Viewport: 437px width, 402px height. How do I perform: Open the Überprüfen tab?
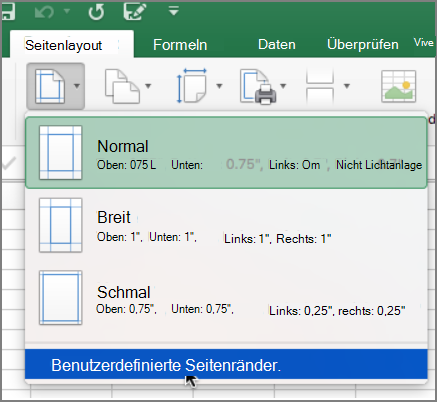(363, 44)
